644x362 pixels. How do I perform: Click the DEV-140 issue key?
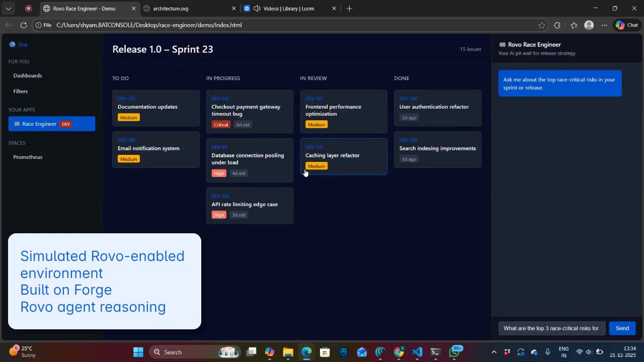click(408, 99)
